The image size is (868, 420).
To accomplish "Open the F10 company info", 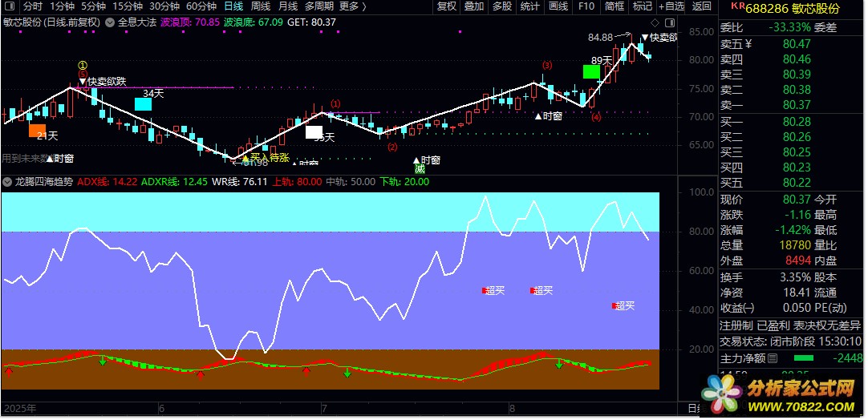I will tap(586, 6).
